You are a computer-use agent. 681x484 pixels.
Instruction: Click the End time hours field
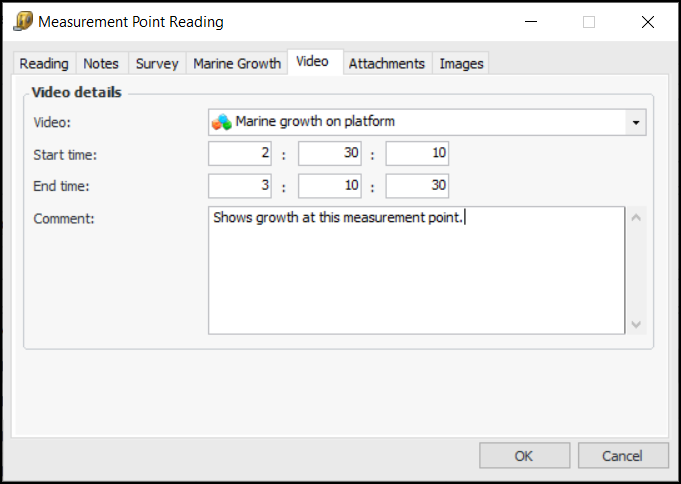(x=239, y=186)
